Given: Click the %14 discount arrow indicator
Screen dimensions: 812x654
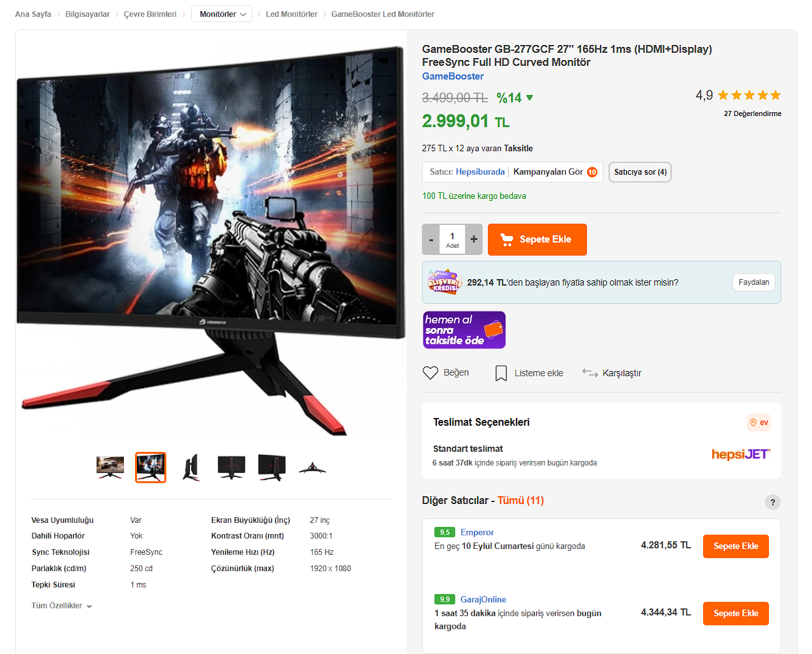Looking at the screenshot, I should pos(530,98).
